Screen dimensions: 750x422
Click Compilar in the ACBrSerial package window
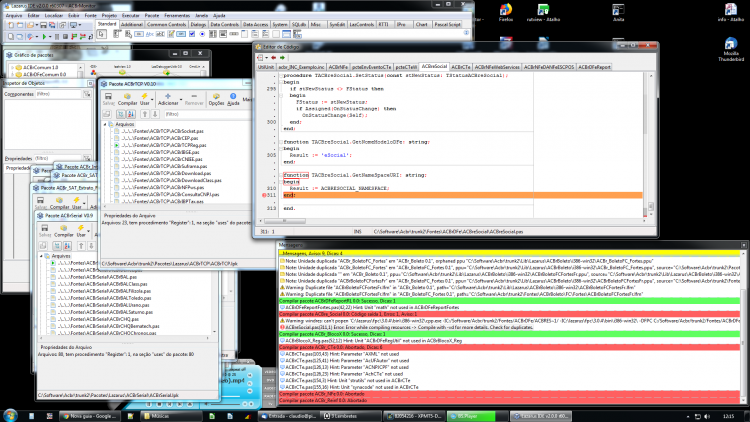coord(64,232)
